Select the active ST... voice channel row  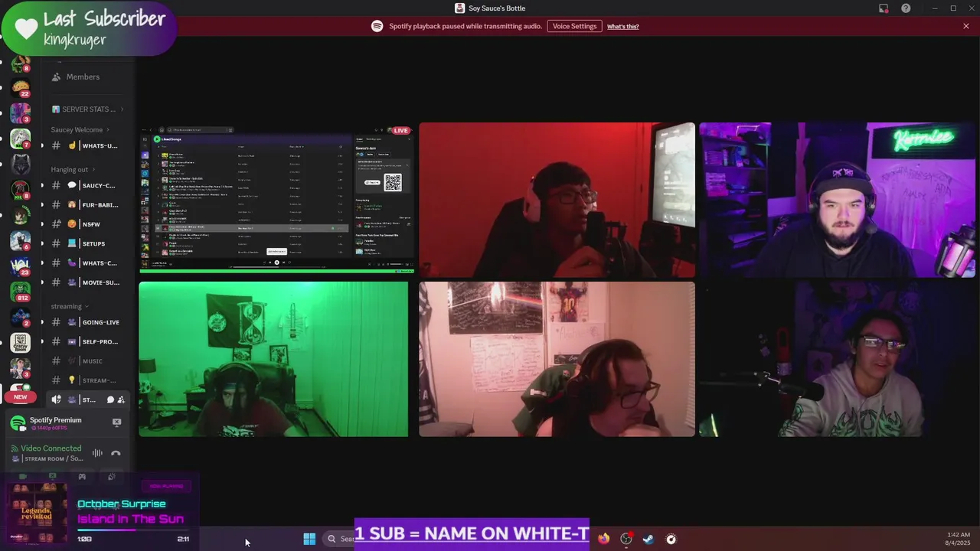87,399
